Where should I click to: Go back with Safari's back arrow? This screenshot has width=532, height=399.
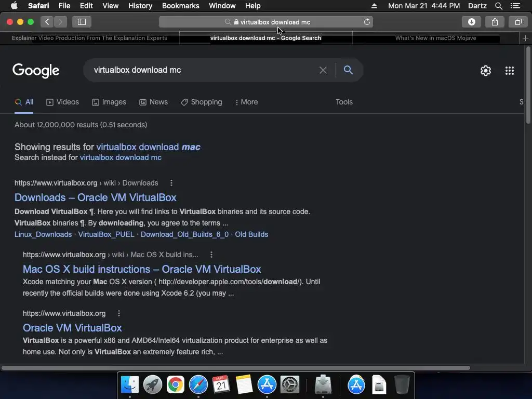point(47,22)
